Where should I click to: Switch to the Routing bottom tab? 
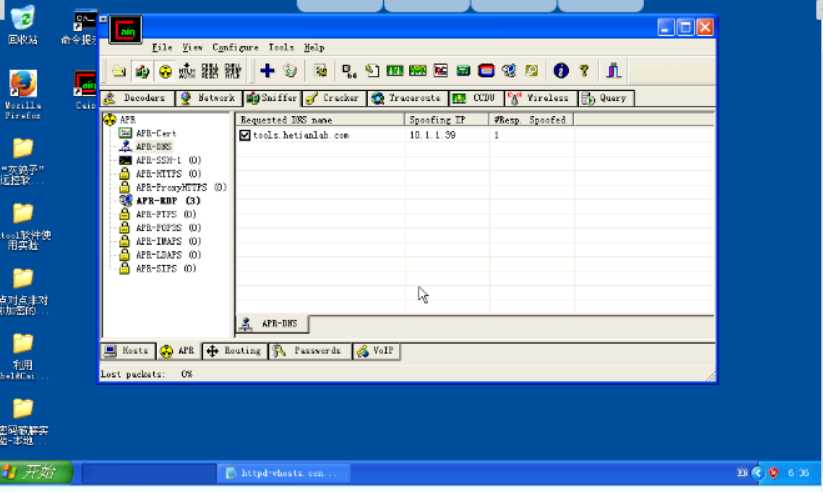[x=235, y=351]
